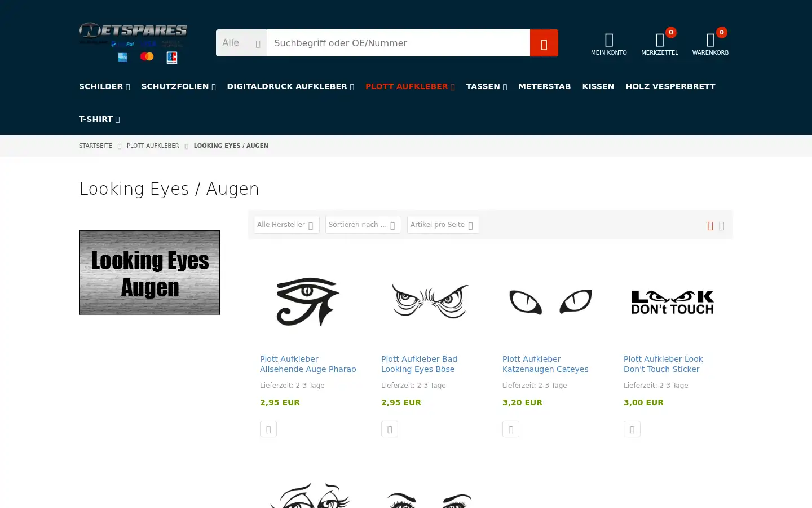Open Mein Konto account icon
812x508 pixels.
coord(609,44)
